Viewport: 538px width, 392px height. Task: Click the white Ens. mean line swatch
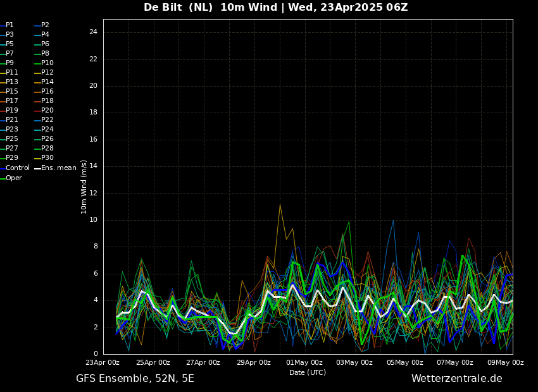[x=37, y=168]
